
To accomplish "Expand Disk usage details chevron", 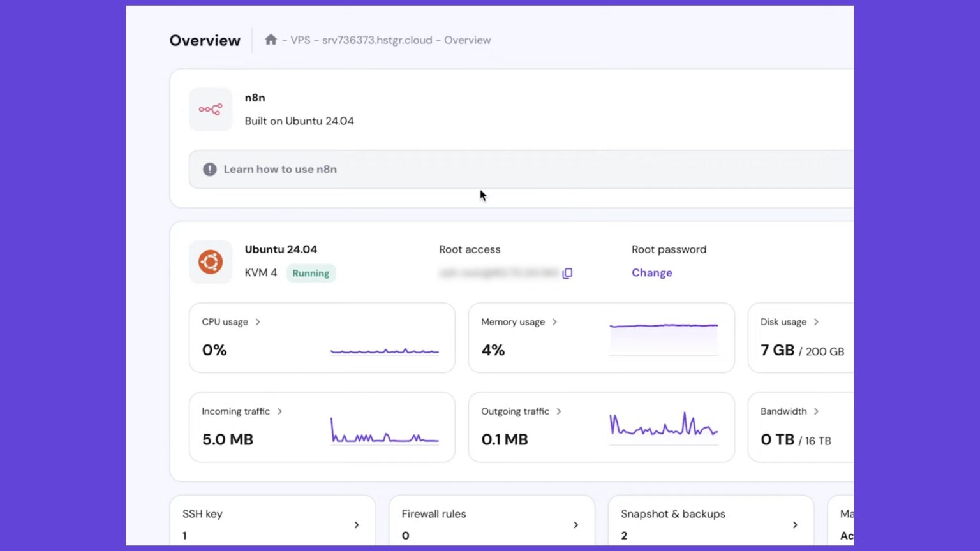I will pyautogui.click(x=816, y=322).
